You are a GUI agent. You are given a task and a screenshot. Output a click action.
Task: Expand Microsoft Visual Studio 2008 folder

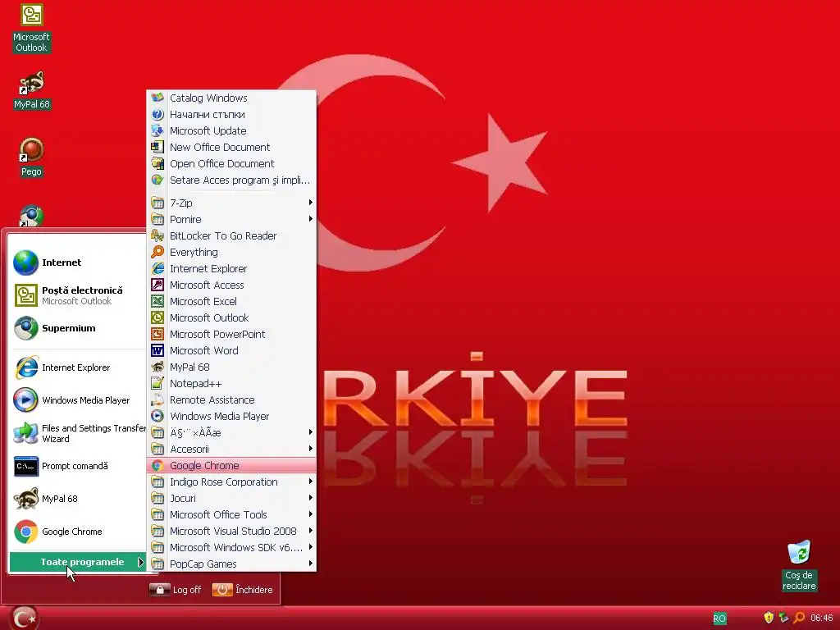[231, 532]
